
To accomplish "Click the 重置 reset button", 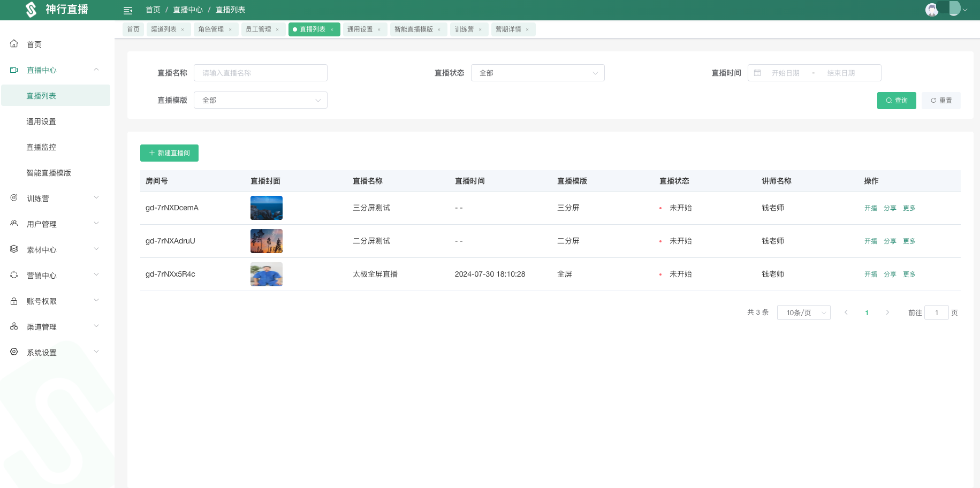I will pos(941,101).
